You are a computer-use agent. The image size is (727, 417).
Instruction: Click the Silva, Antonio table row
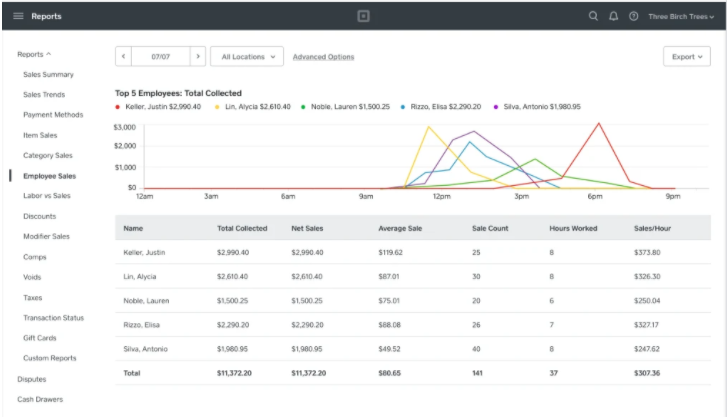pos(413,349)
